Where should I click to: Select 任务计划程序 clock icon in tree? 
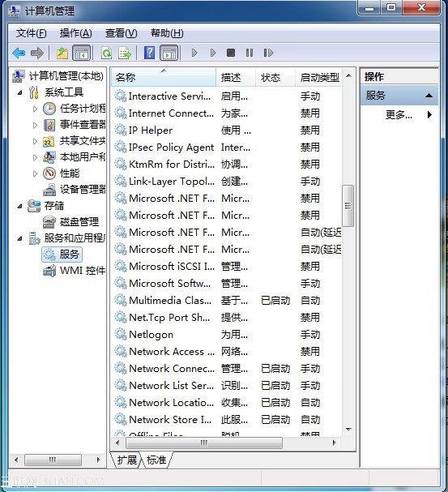tap(49, 109)
